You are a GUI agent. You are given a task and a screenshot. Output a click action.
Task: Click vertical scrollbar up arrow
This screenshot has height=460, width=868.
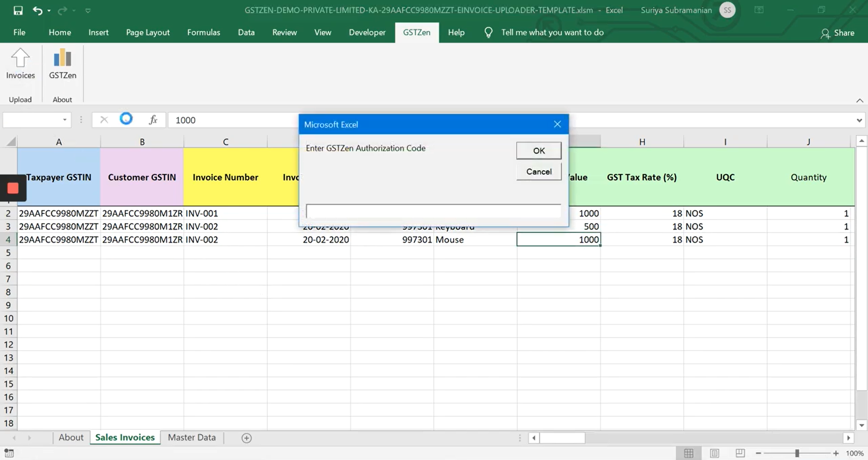[x=861, y=141]
